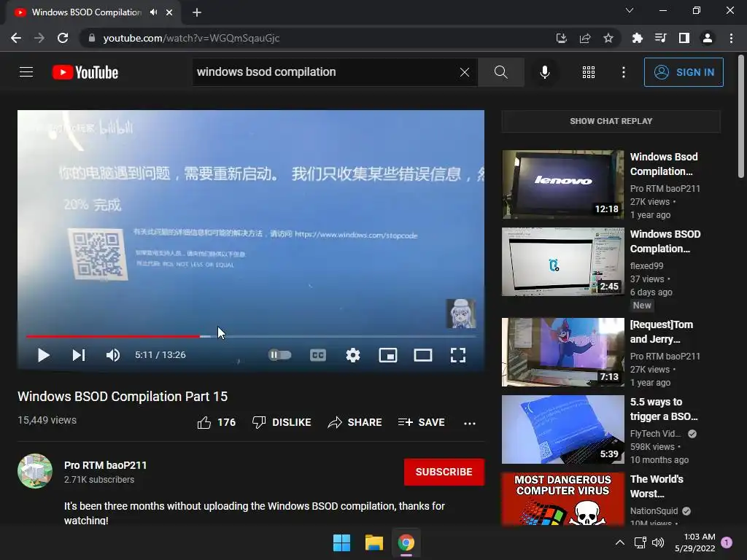This screenshot has width=747, height=560.
Task: Open the YouTube apps grid
Action: [589, 72]
